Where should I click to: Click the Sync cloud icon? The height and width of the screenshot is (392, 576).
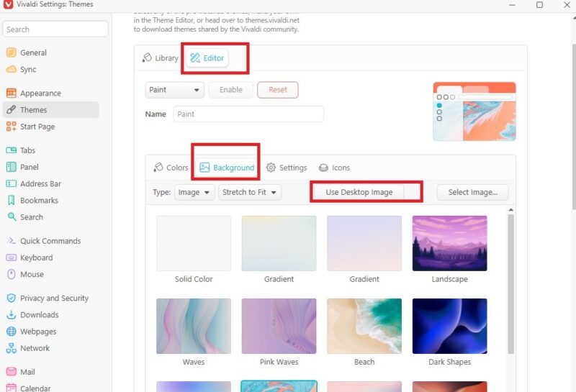(x=11, y=69)
